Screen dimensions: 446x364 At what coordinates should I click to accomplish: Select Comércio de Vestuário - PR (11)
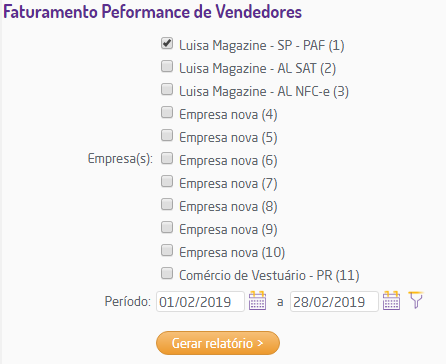(167, 273)
